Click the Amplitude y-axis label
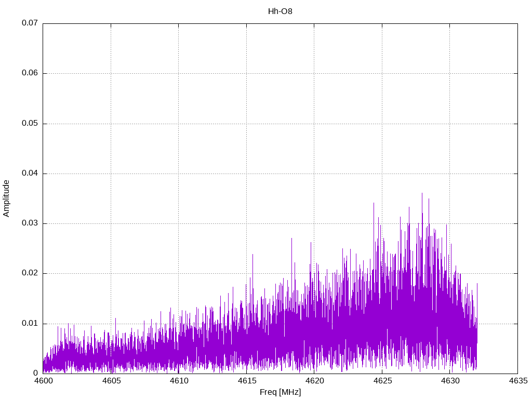Viewport: 532px width, 399px height. (x=6, y=198)
